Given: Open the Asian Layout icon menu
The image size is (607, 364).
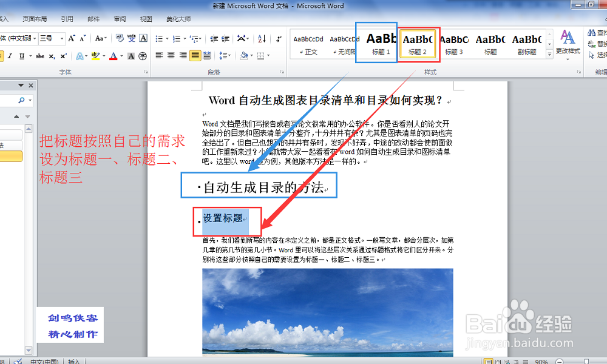Looking at the screenshot, I should [243, 39].
